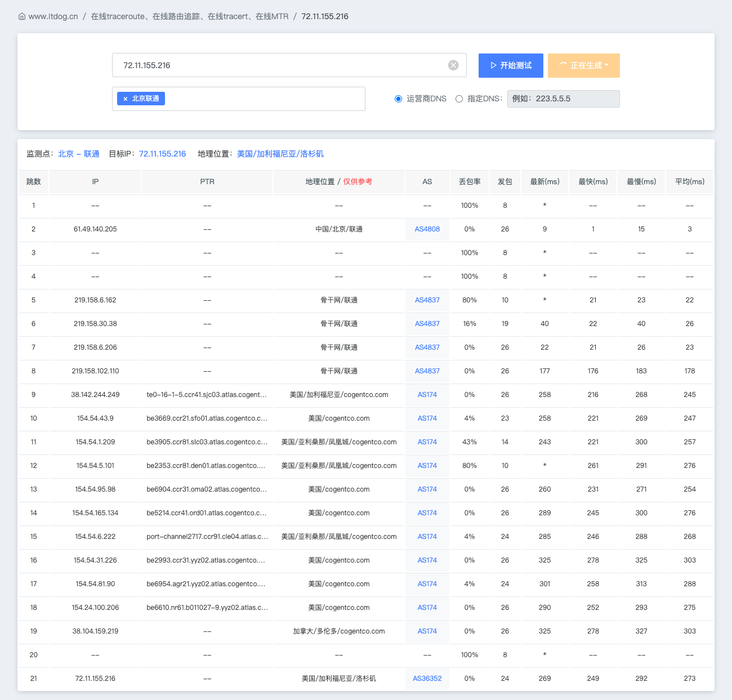Image resolution: width=732 pixels, height=700 pixels.
Task: Click the 北京 – 联通 monitor point link
Action: point(79,154)
